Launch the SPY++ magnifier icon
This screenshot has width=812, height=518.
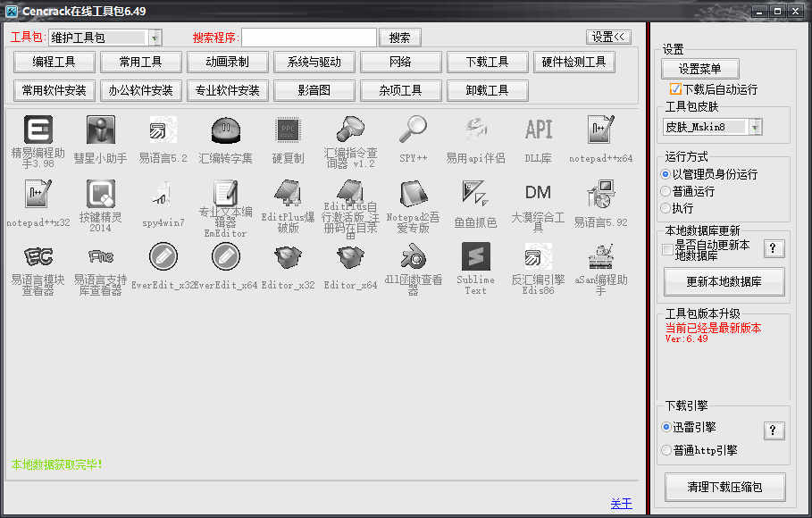click(x=413, y=130)
